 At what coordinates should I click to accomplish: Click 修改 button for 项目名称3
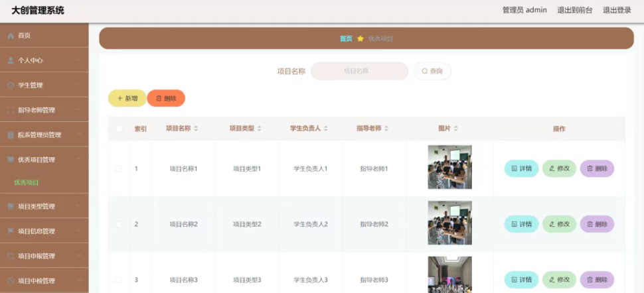click(560, 280)
